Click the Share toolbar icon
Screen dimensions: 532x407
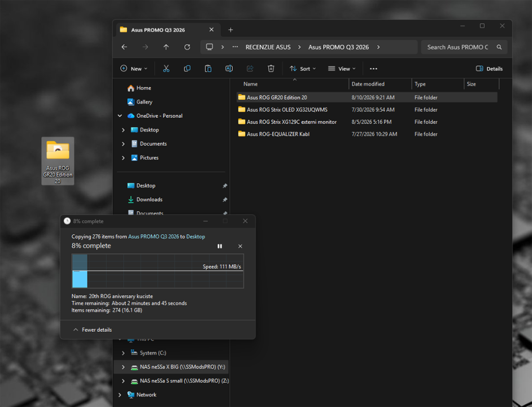pyautogui.click(x=250, y=69)
